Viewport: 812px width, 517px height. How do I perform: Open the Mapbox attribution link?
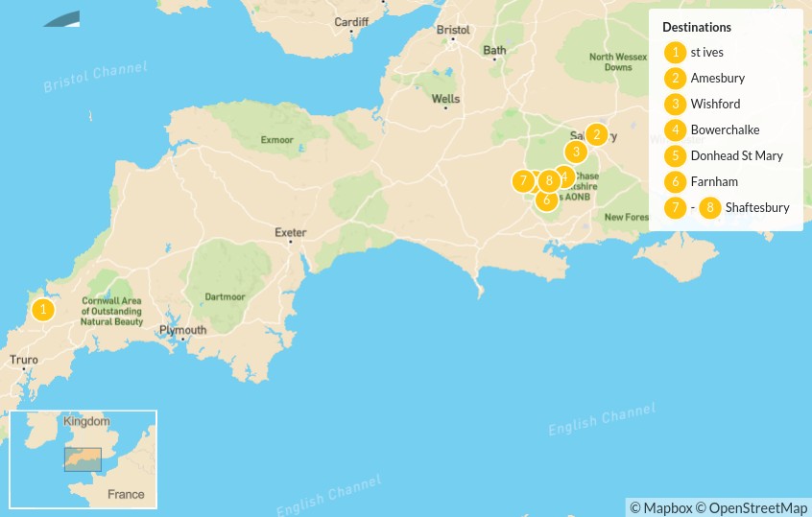[660, 508]
